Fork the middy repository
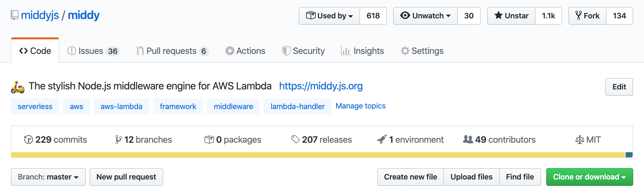This screenshot has height=189, width=644. [x=587, y=16]
